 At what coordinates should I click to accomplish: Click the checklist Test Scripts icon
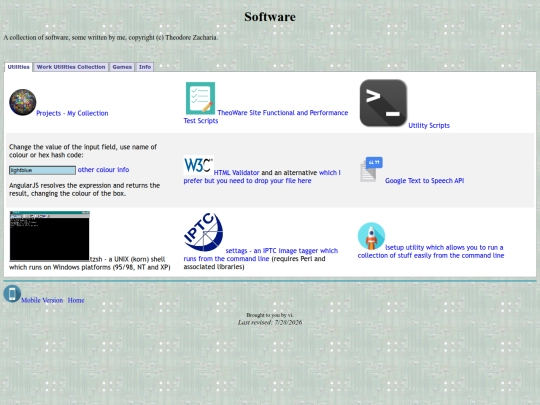click(x=200, y=98)
